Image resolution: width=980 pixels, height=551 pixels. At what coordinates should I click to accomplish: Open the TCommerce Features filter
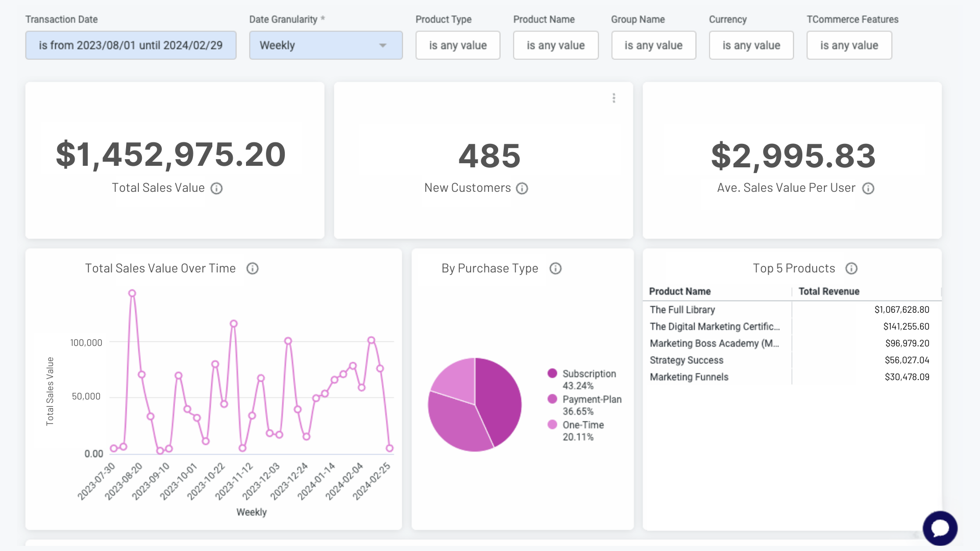pos(849,45)
